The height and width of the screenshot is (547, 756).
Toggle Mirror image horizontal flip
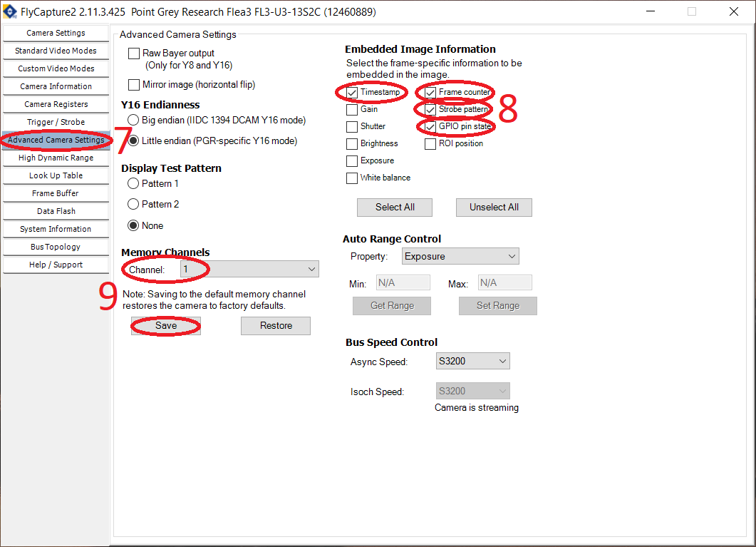(134, 84)
